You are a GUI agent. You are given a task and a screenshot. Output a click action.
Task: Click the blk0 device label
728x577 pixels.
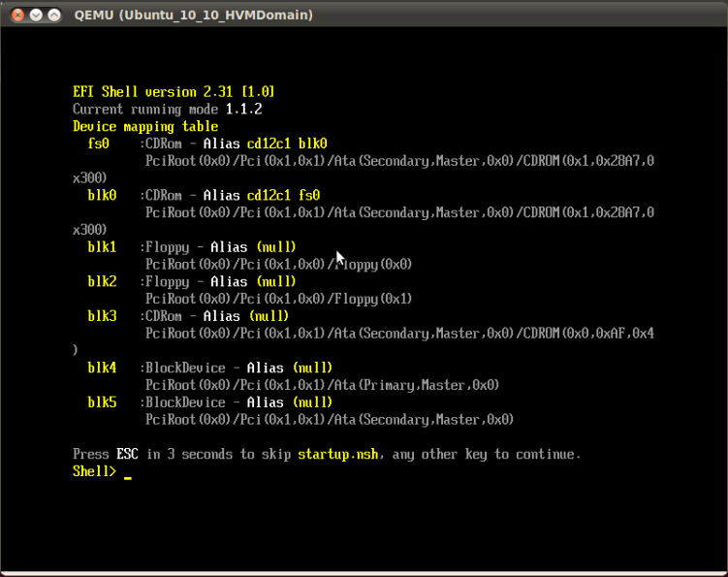[102, 195]
